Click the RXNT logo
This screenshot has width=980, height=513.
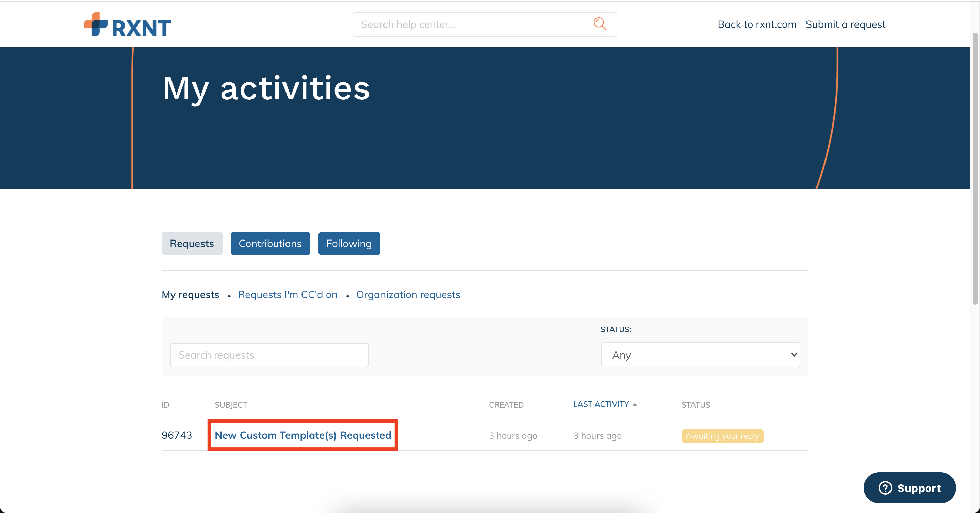pyautogui.click(x=127, y=25)
